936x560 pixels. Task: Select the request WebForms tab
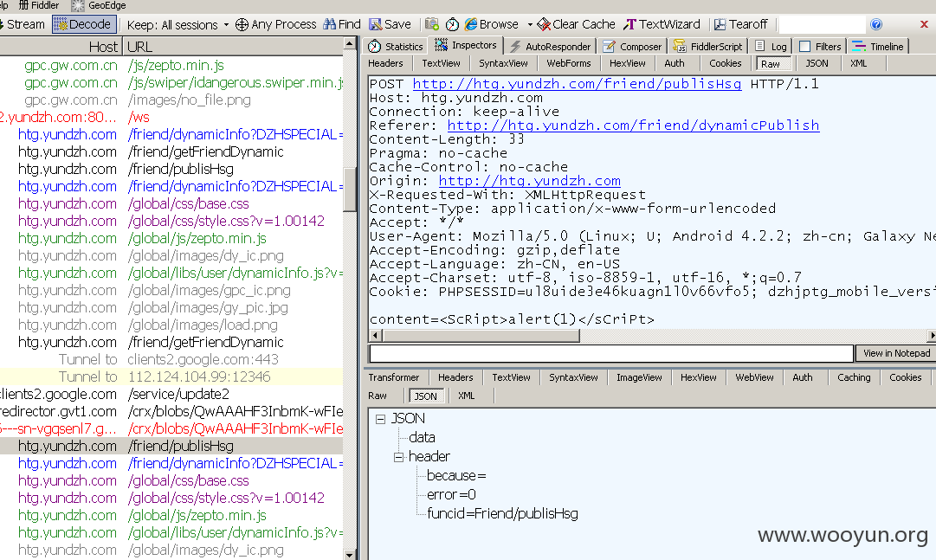(568, 63)
